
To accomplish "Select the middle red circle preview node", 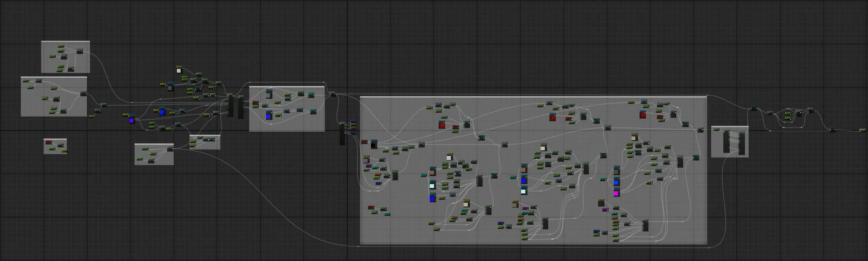I will coord(553,117).
